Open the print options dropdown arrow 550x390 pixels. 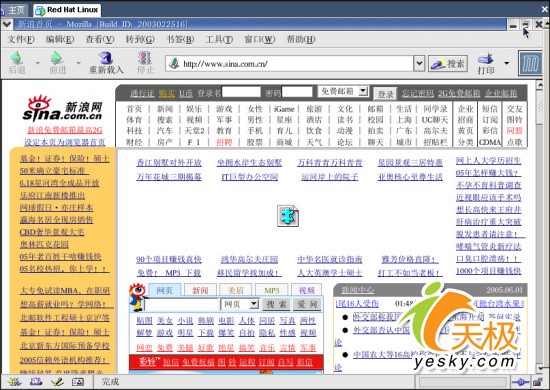tap(507, 63)
